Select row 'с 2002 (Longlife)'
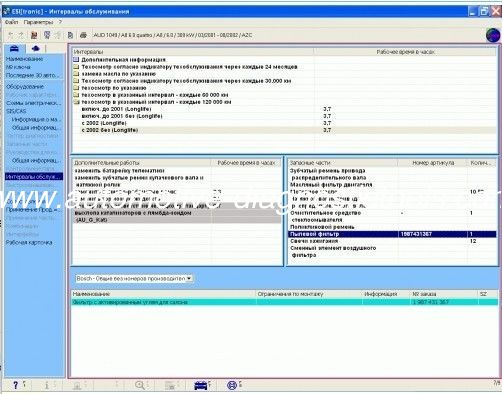Image resolution: width=502 pixels, height=394 pixels. 283,123
